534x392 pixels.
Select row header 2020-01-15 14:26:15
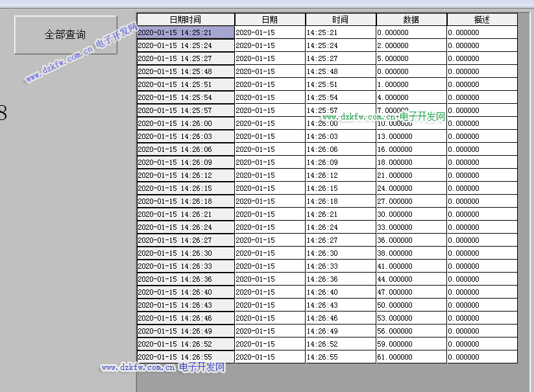coord(186,188)
